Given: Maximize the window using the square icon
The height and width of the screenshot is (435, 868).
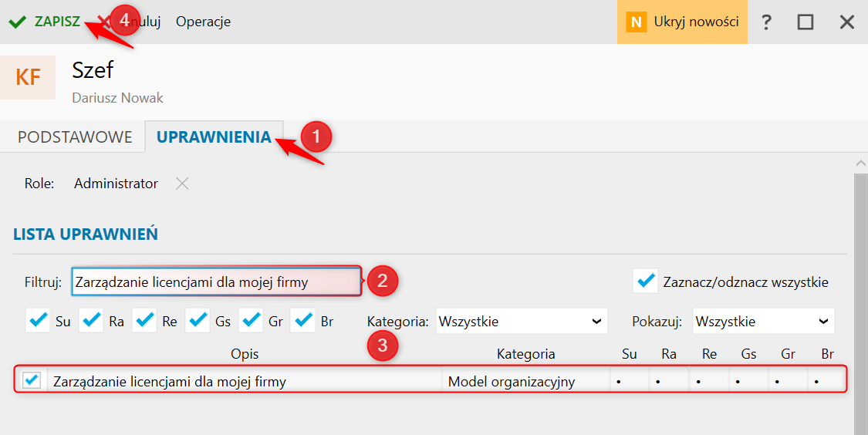Looking at the screenshot, I should point(806,22).
